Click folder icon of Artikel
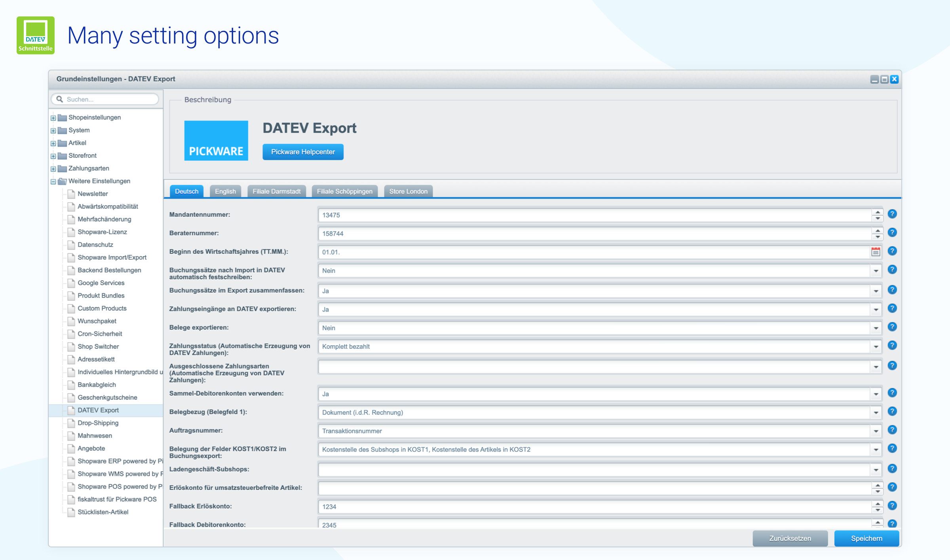Screen dimensions: 950x560 tap(62, 143)
